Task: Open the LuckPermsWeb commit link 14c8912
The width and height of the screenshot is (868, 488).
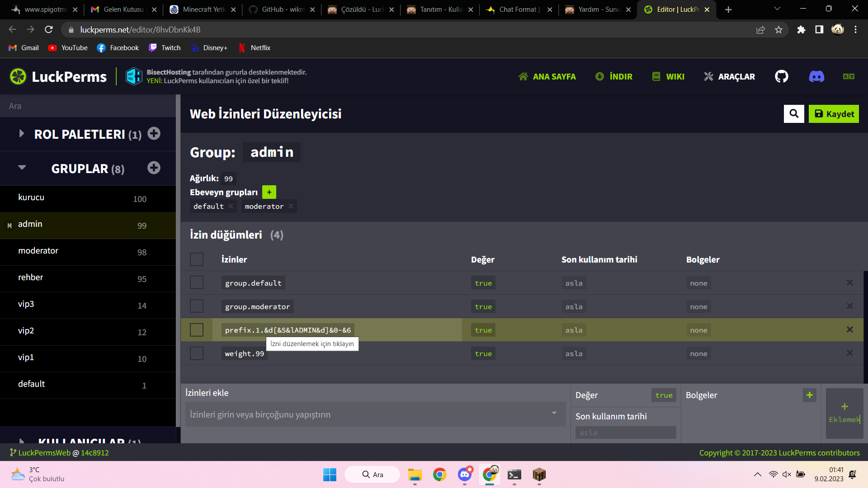Action: coord(95,453)
